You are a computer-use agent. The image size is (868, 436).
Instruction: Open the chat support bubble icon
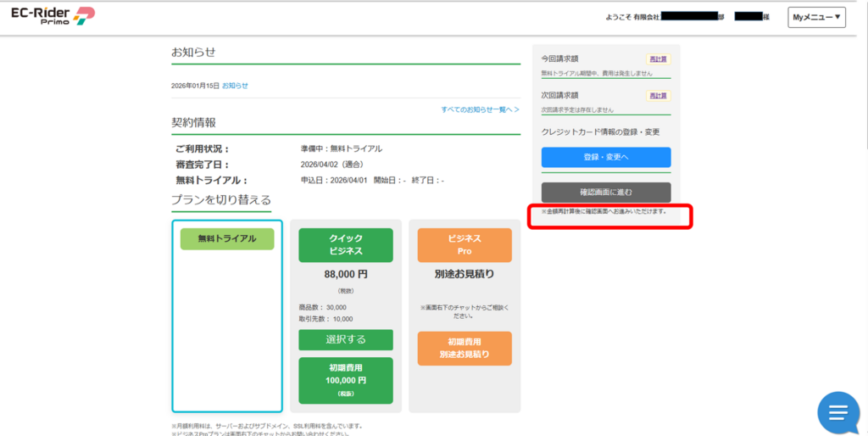click(x=837, y=413)
